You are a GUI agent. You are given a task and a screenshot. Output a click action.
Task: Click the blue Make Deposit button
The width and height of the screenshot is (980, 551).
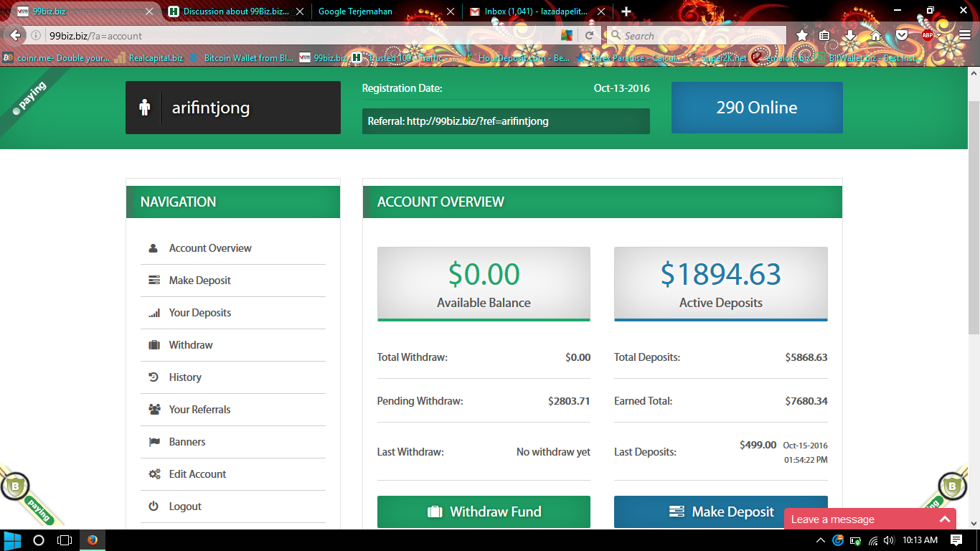click(720, 512)
